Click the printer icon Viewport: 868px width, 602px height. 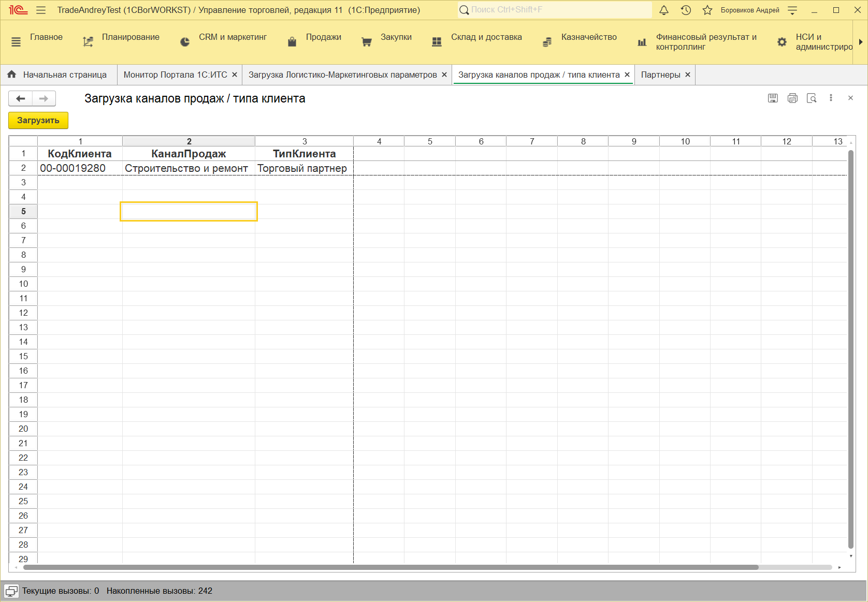[792, 98]
